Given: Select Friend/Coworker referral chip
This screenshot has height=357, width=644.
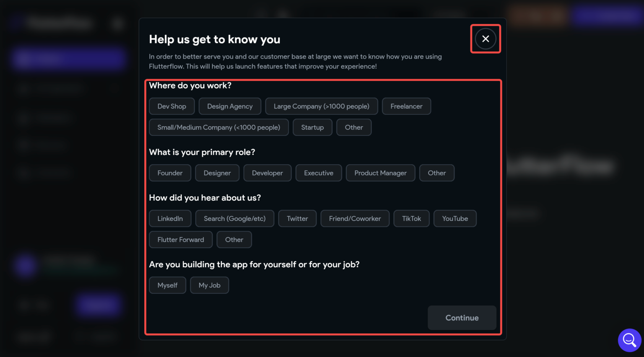Looking at the screenshot, I should (x=355, y=219).
